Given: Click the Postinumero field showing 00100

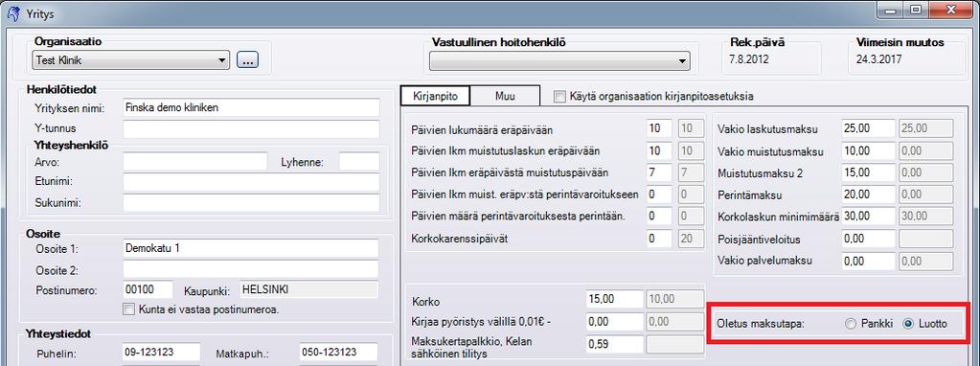Looking at the screenshot, I should click(x=148, y=289).
